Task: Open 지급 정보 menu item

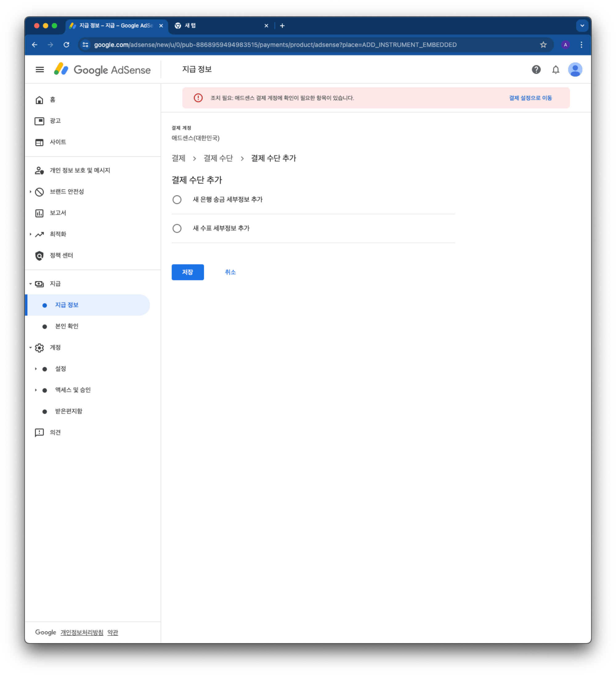Action: (88, 305)
